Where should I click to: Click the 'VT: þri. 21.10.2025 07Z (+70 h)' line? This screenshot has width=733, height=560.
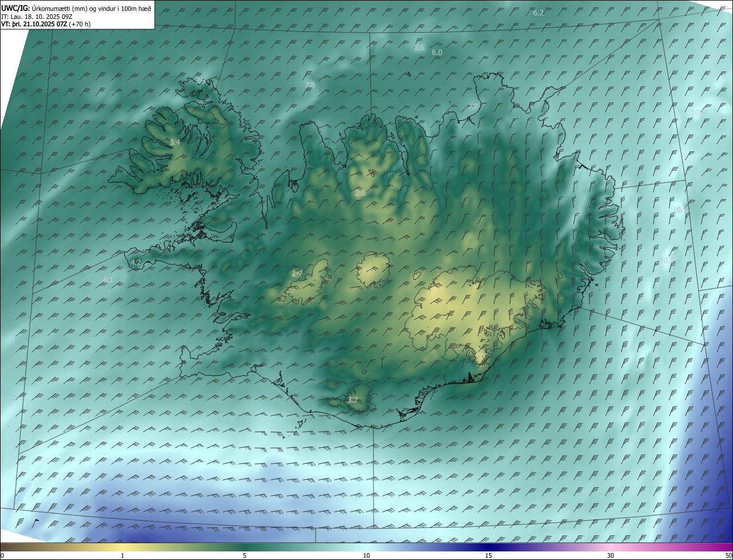tap(46, 24)
